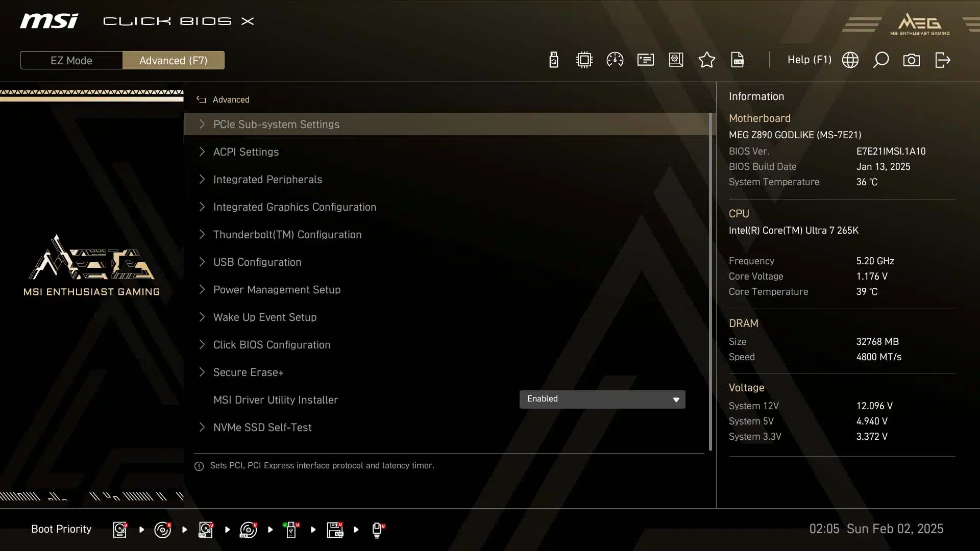Select the USB key boot icon with checkmark
This screenshot has height=551, width=980.
[x=291, y=530]
